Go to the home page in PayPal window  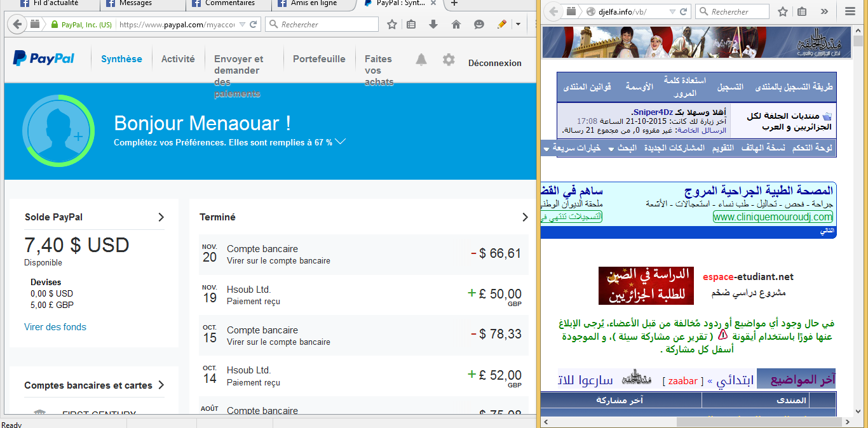tap(456, 25)
